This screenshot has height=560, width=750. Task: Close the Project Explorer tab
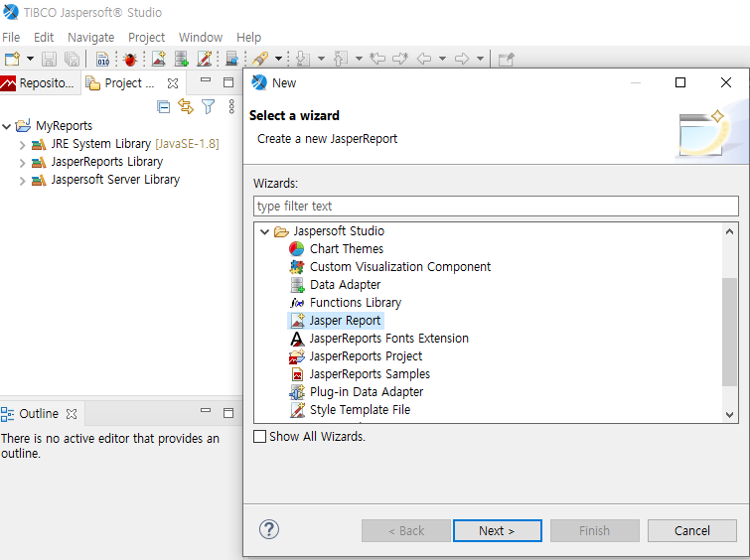pyautogui.click(x=173, y=83)
